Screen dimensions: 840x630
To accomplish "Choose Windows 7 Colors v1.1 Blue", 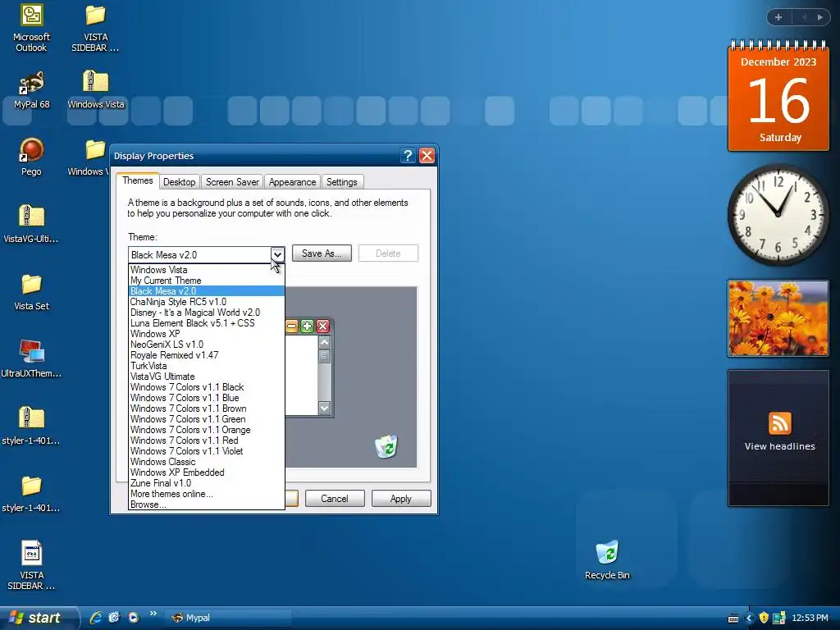I will click(206, 398).
